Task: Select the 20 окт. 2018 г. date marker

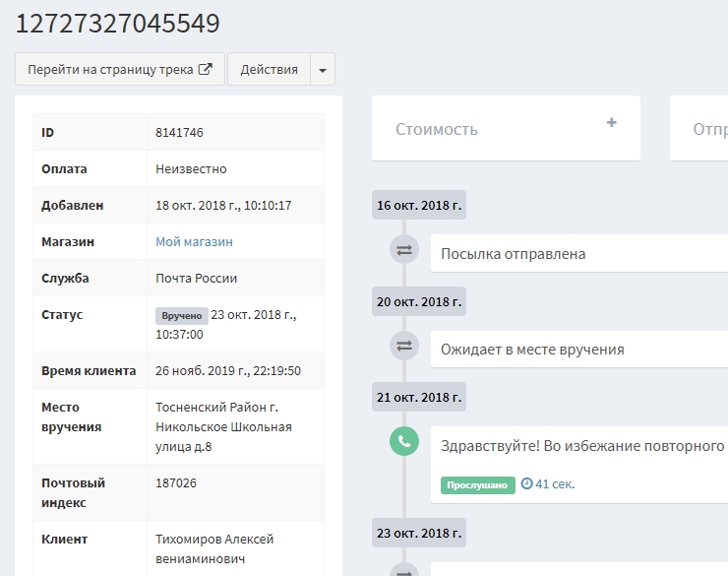Action: click(419, 300)
